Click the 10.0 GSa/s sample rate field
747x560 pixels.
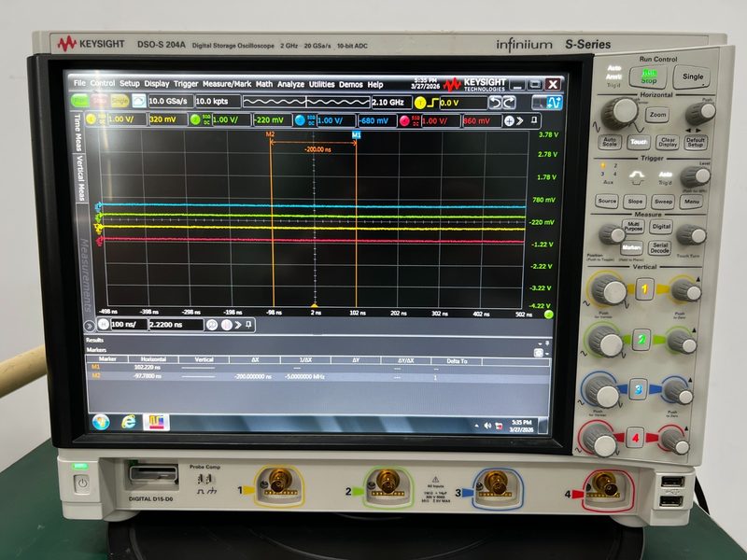click(x=171, y=101)
